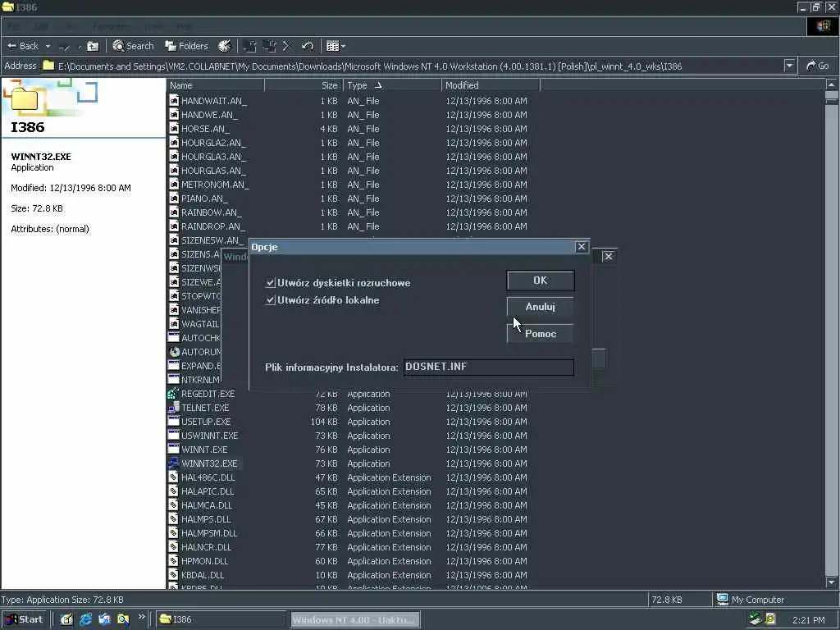Click the Forward arrow toolbar button
840x630 pixels.
coord(64,47)
